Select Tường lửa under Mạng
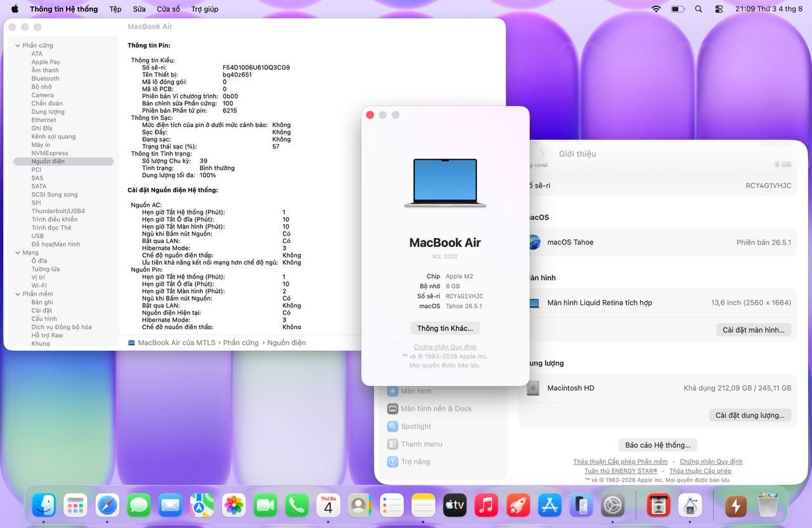Image resolution: width=812 pixels, height=528 pixels. (x=46, y=269)
